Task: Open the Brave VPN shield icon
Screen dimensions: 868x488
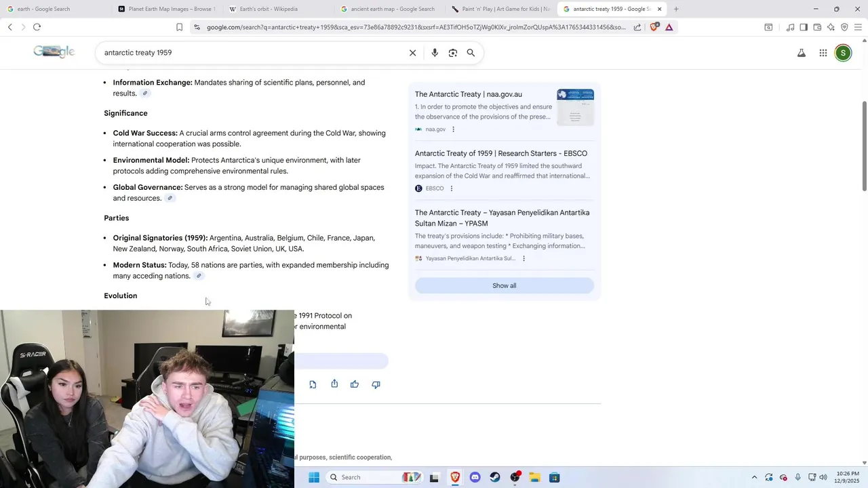Action: [844, 27]
